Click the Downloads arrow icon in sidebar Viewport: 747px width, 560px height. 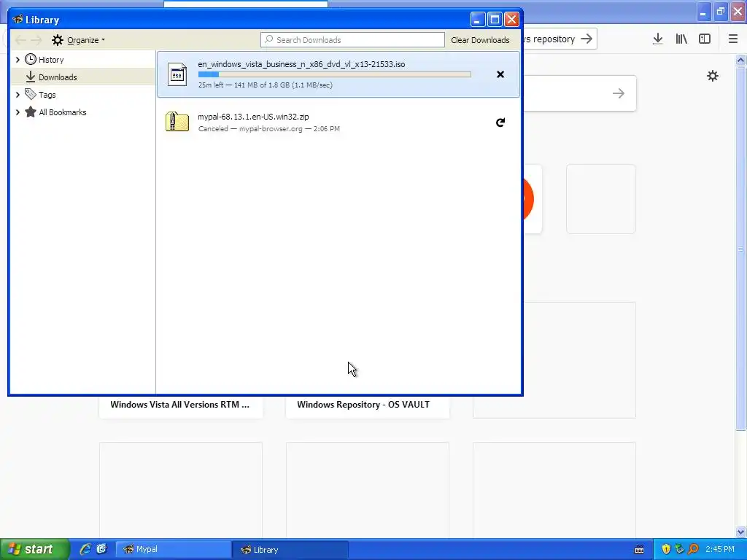pyautogui.click(x=31, y=77)
